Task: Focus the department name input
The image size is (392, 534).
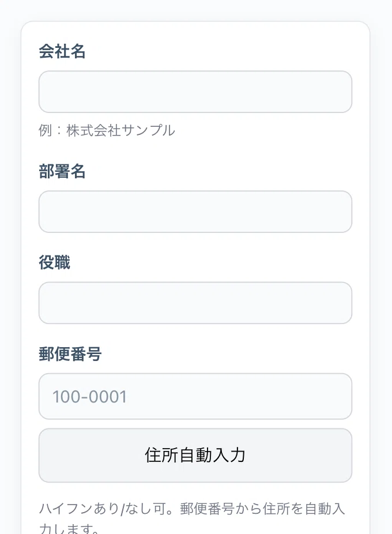Action: pyautogui.click(x=195, y=212)
